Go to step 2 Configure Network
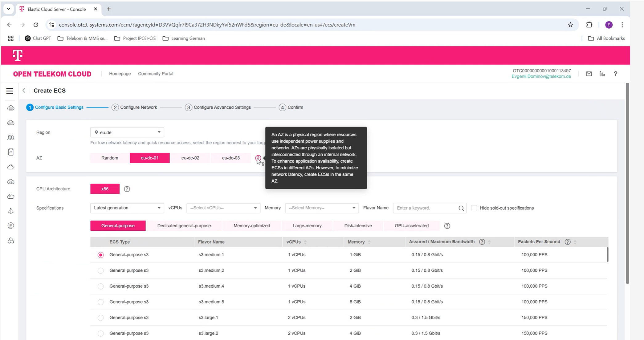 (x=134, y=107)
